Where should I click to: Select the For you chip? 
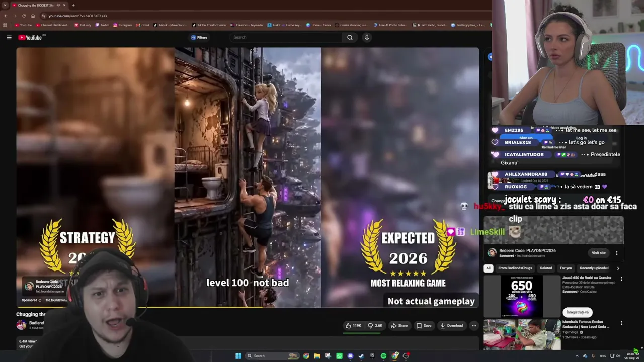[566, 268]
